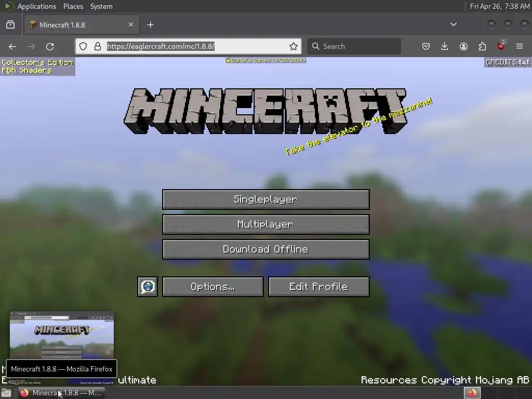Open the Places menu

click(73, 6)
